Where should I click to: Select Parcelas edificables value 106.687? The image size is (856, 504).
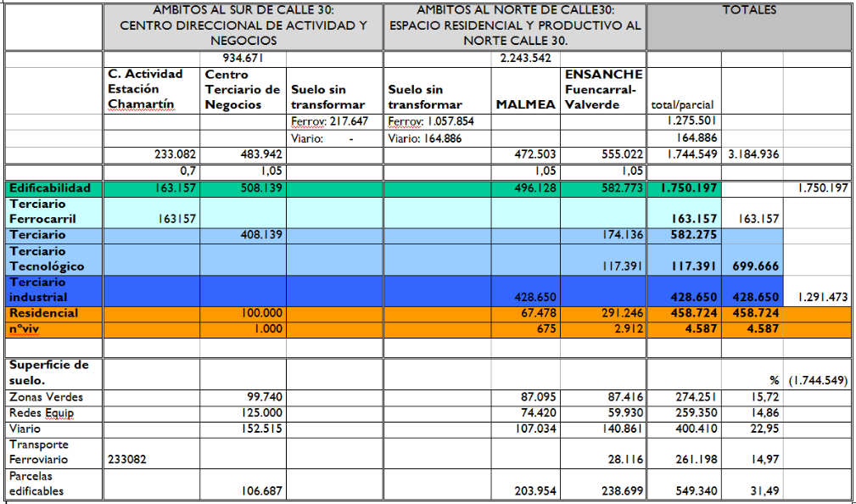[261, 491]
